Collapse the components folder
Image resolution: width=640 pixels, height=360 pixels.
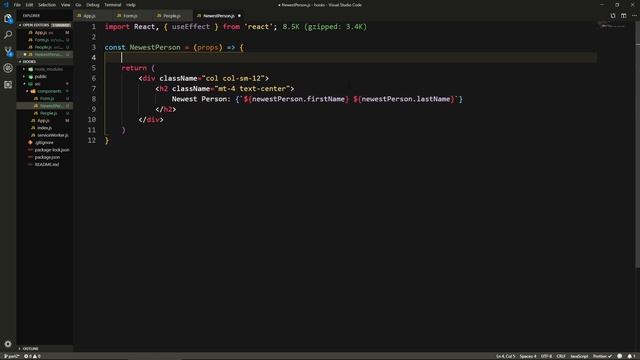pyautogui.click(x=43, y=91)
